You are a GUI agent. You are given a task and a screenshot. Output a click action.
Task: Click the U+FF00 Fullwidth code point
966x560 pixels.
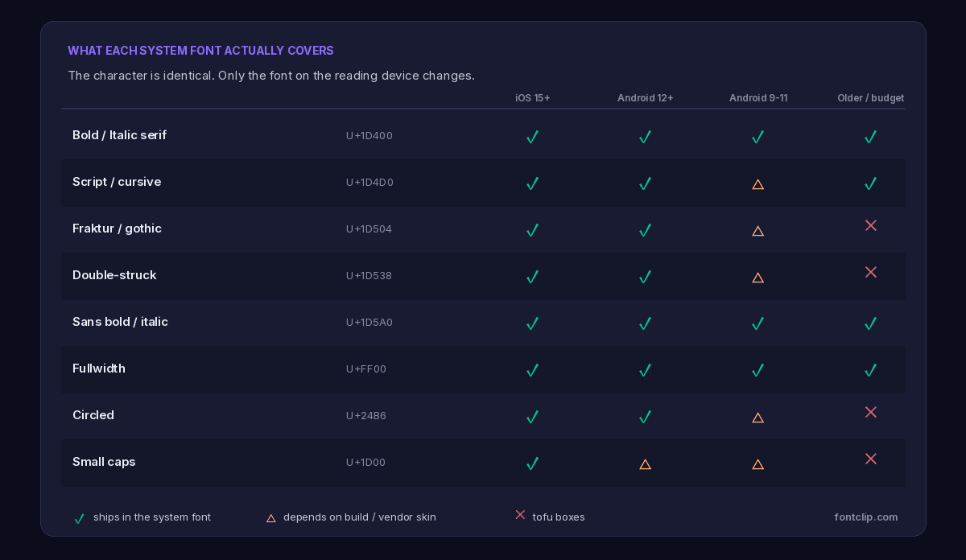pyautogui.click(x=366, y=369)
